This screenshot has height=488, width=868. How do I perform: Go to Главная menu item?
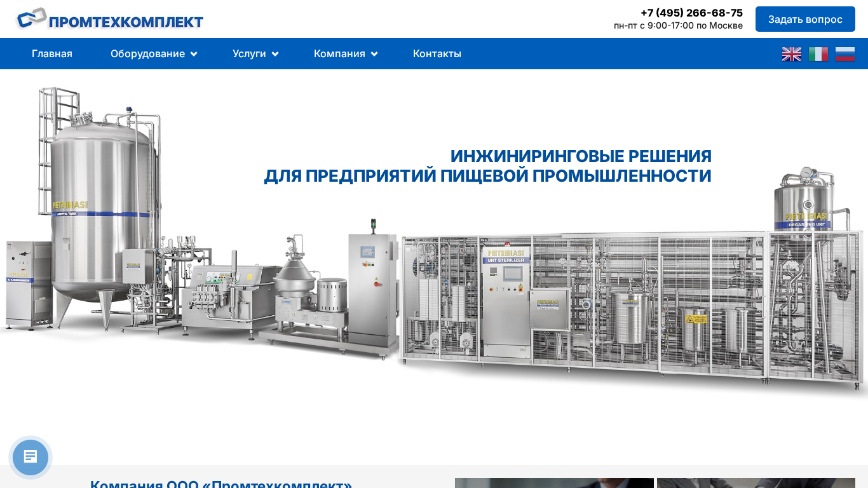[x=52, y=54]
